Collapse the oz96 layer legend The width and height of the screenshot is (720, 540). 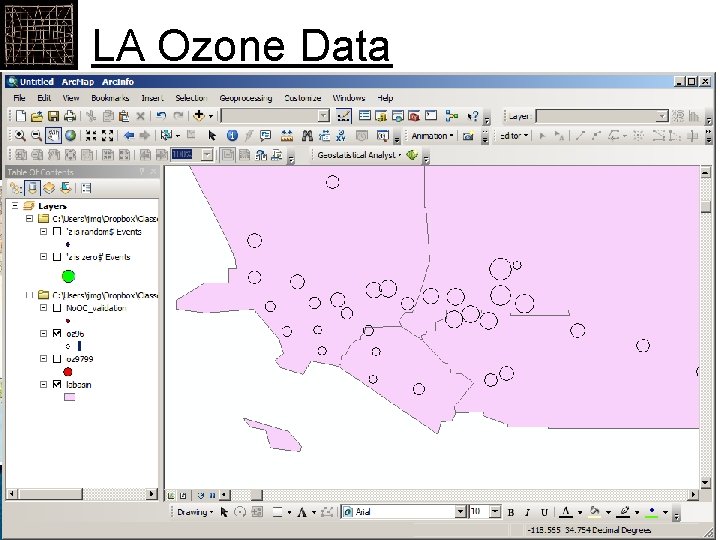(x=44, y=333)
